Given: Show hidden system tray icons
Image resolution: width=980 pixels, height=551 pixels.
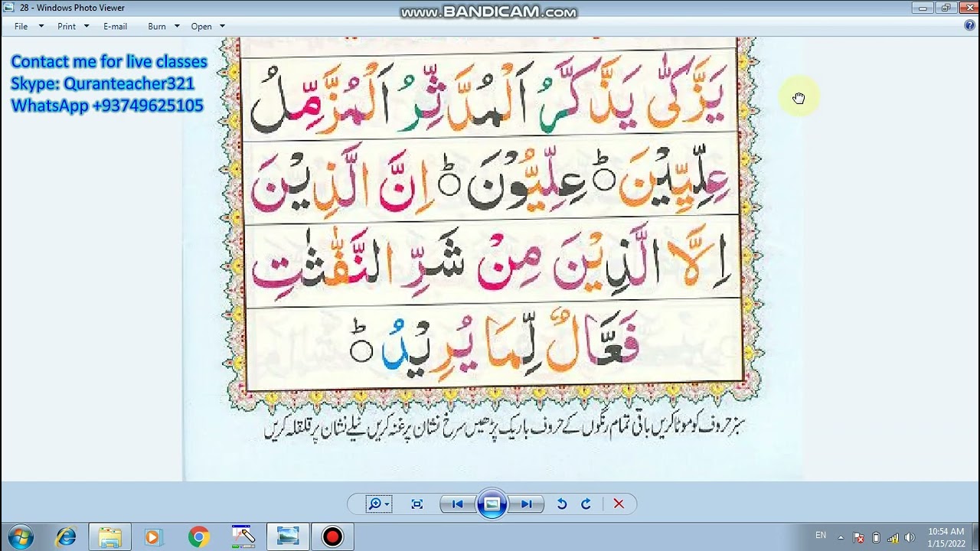Looking at the screenshot, I should pyautogui.click(x=841, y=537).
